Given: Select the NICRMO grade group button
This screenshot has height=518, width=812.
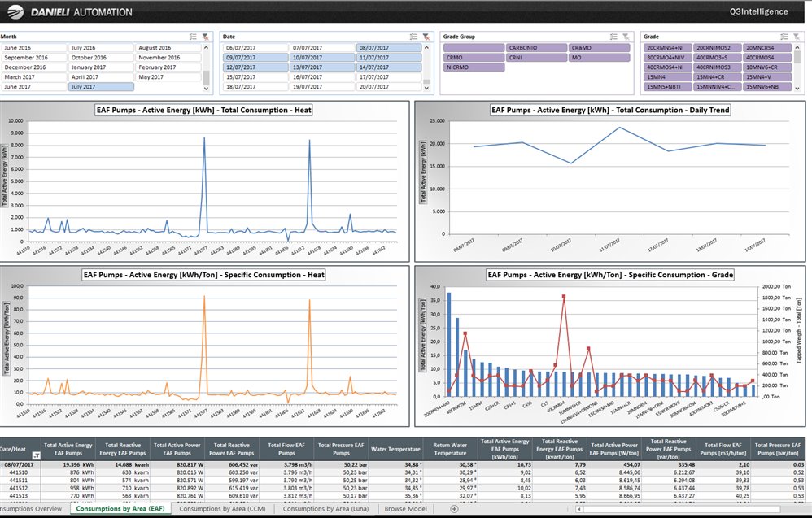Looking at the screenshot, I should tap(474, 67).
